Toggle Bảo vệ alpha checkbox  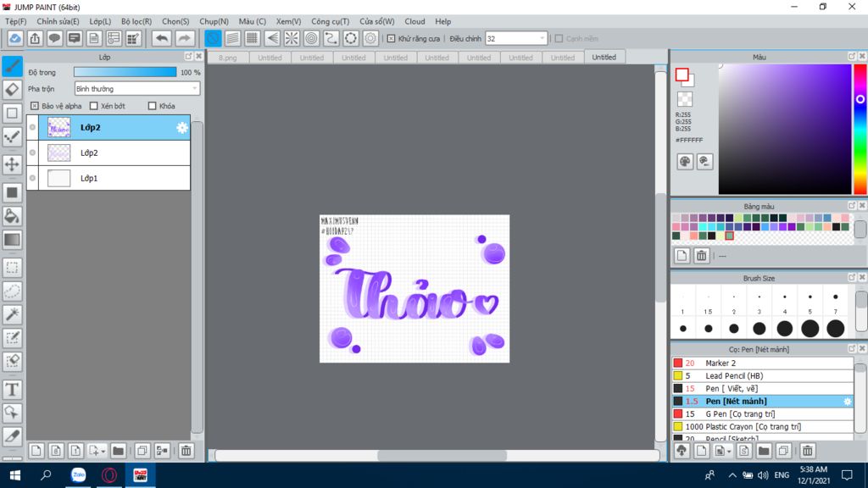click(35, 106)
